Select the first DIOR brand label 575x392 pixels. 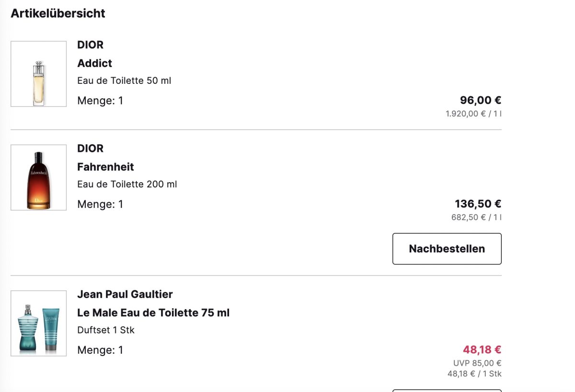[x=90, y=45]
